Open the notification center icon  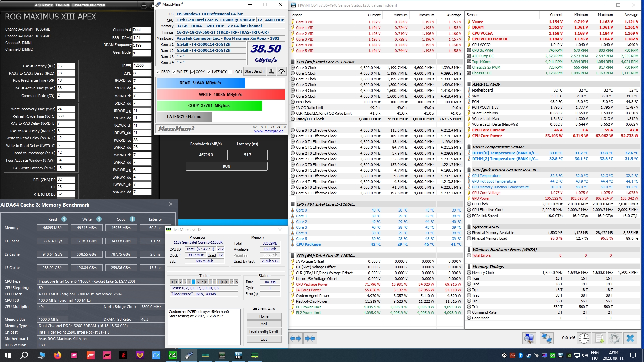633,355
